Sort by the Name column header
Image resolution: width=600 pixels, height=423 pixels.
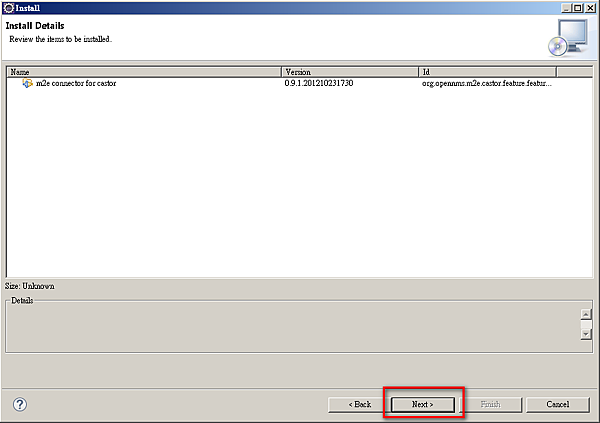(x=145, y=72)
